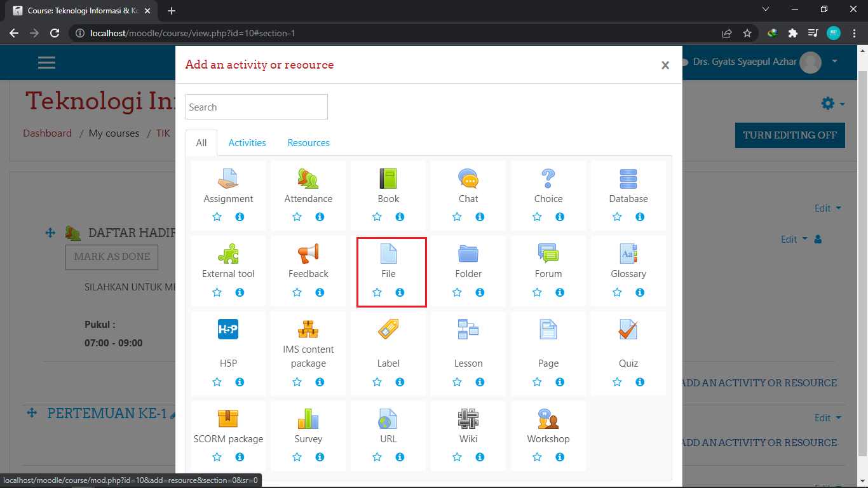Toggle the favourite star for Workshop

(x=537, y=457)
